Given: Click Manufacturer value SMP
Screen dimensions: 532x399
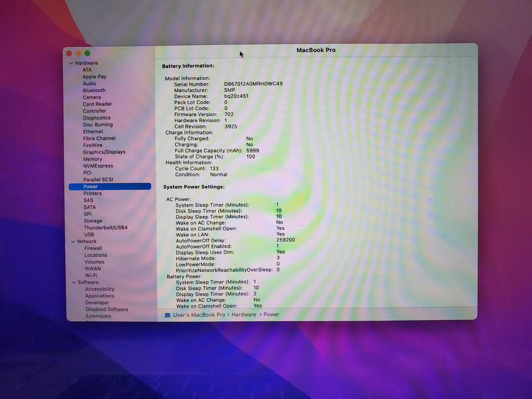Looking at the screenshot, I should (x=230, y=90).
